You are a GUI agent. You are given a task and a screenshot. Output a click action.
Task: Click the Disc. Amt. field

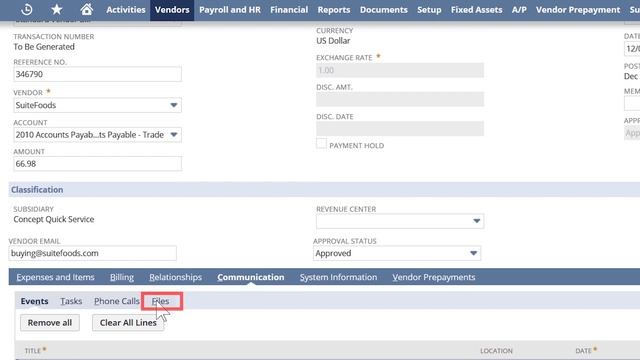point(400,99)
